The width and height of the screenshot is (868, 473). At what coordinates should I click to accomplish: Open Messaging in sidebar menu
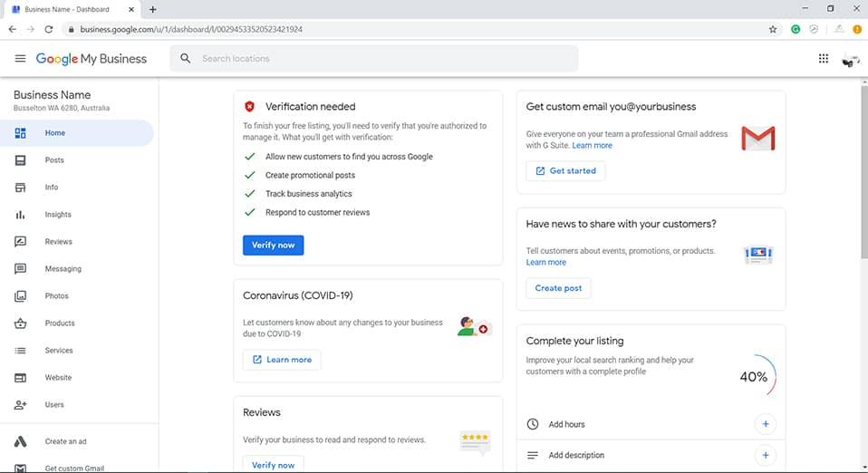pyautogui.click(x=77, y=268)
